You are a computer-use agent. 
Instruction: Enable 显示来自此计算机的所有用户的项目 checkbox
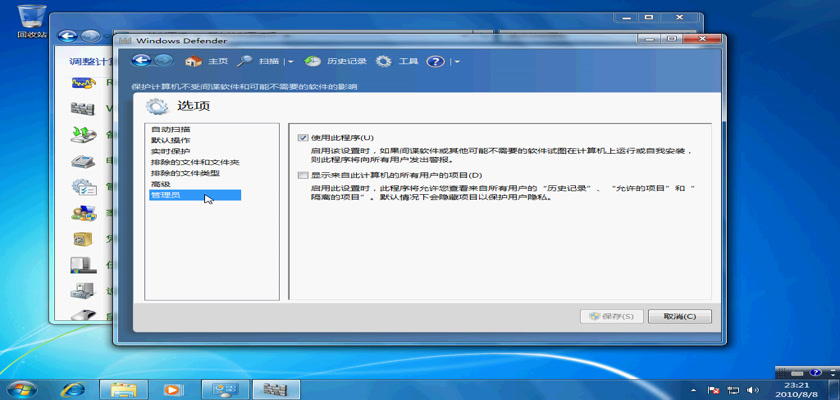(303, 176)
